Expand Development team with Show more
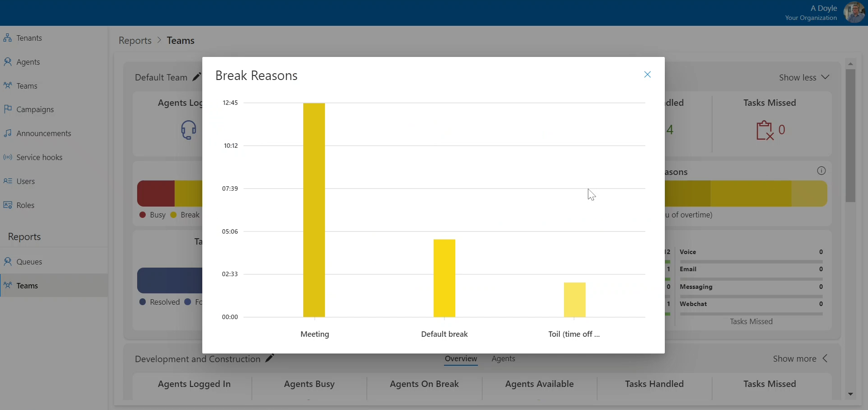The width and height of the screenshot is (868, 410). point(801,358)
